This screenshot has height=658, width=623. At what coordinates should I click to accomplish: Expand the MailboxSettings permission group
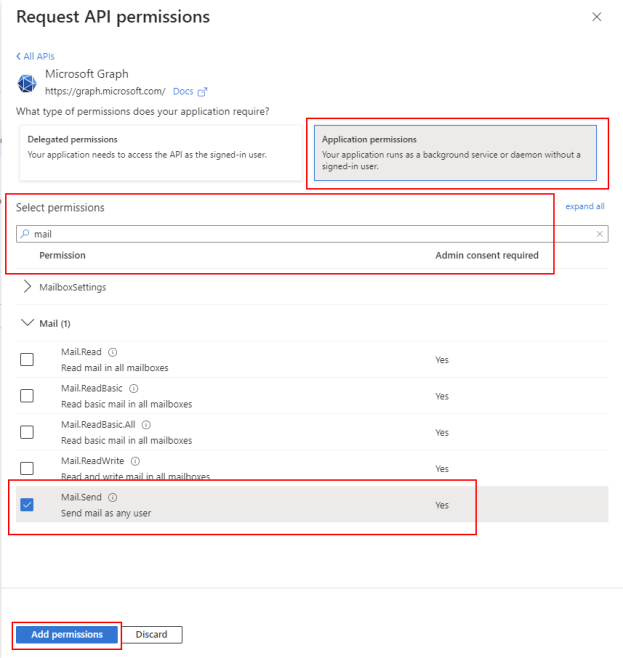(27, 287)
